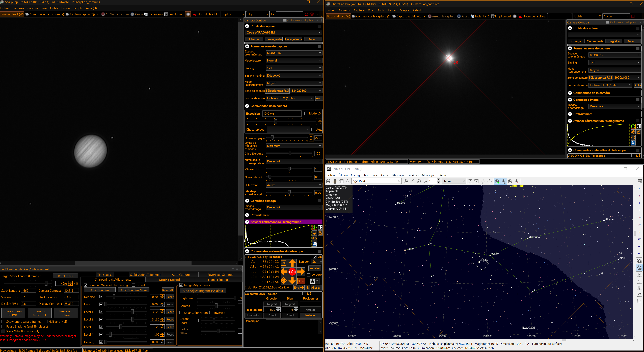
Task: Save histogram stretch with the disk icon
Action: pos(314,244)
